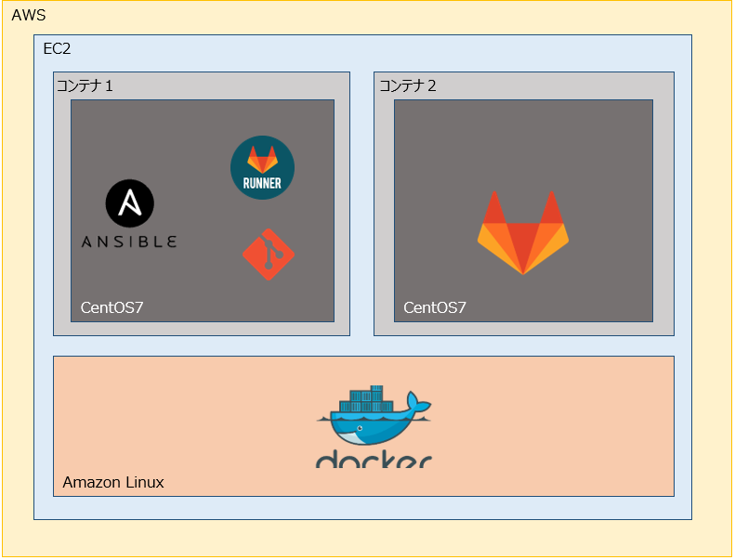This screenshot has height=560, width=735.
Task: Select the Amazon Linux label
Action: (x=113, y=482)
